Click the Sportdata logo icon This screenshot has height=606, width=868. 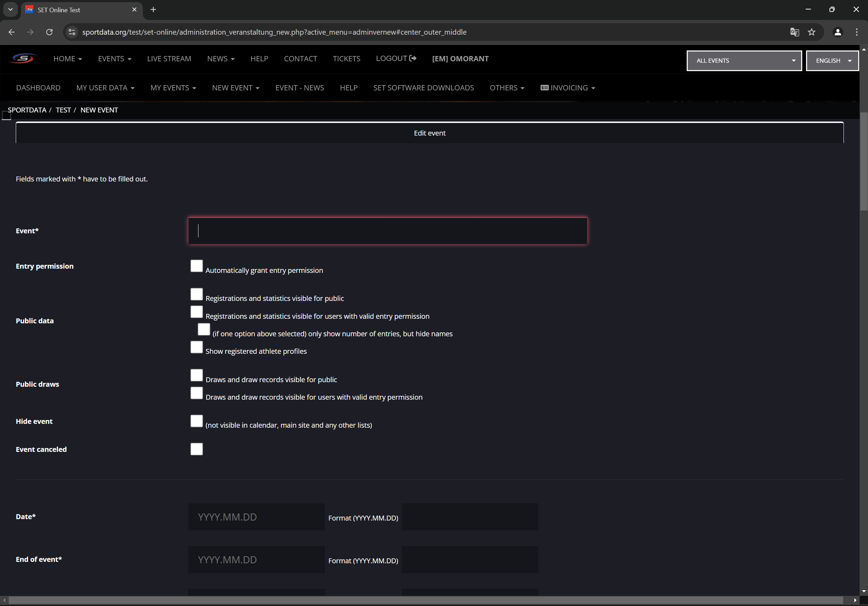click(x=23, y=58)
